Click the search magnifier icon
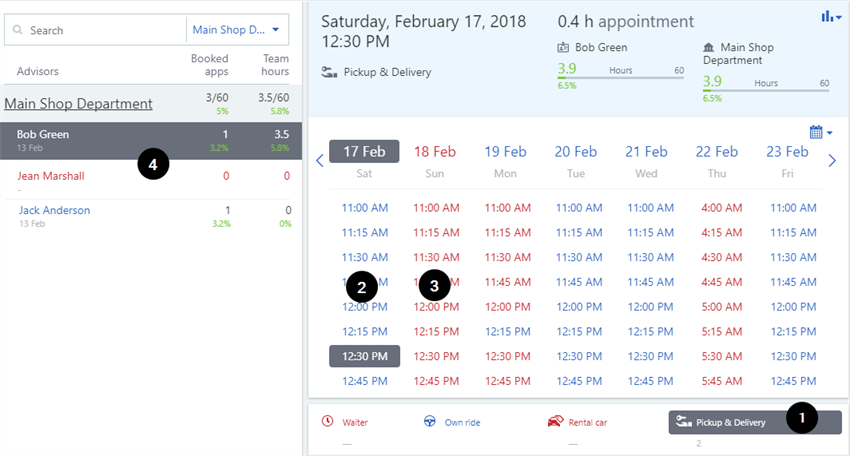850x456 pixels. (x=18, y=31)
